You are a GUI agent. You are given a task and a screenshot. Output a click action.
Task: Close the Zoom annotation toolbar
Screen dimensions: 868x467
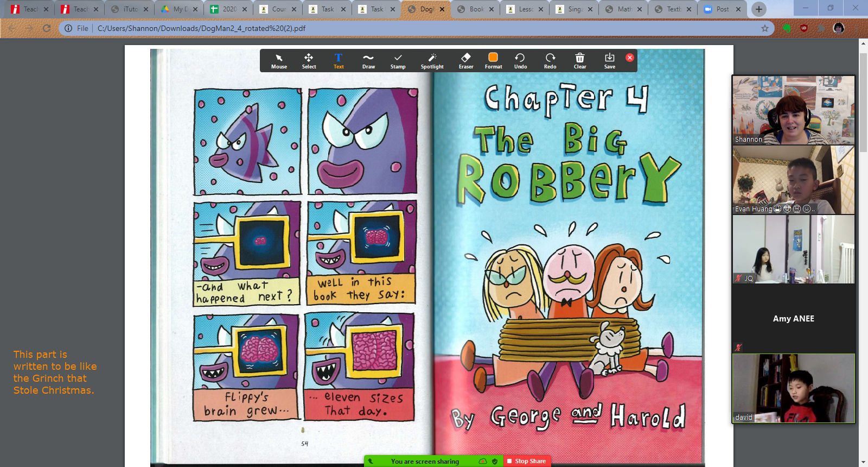click(630, 58)
